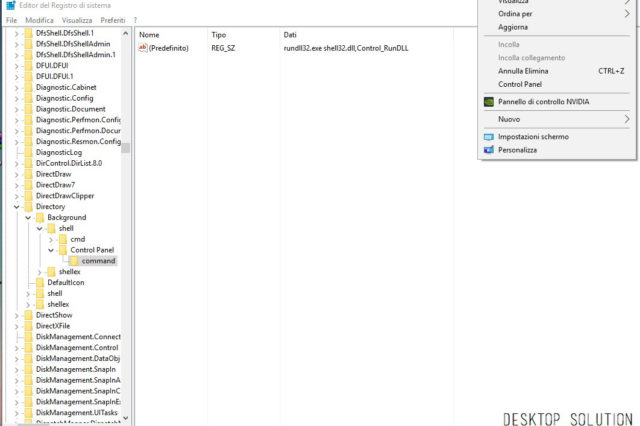640x426 pixels.
Task: Click the DiagnosticLog folder icon
Action: [29, 152]
